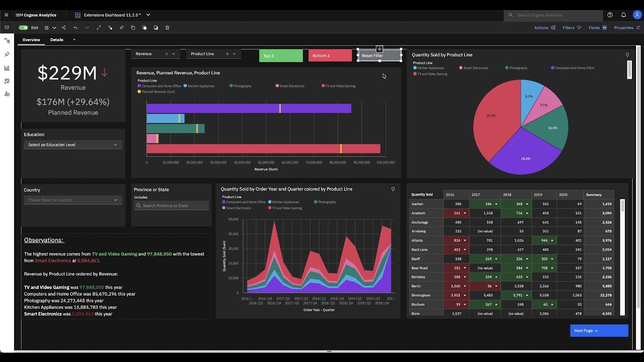Open the Select a Country dropdown
The height and width of the screenshot is (362, 644).
click(72, 200)
